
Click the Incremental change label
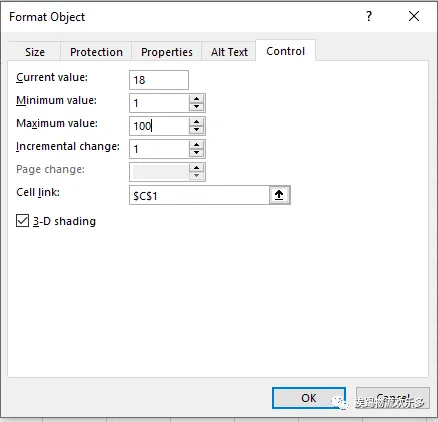tap(68, 146)
